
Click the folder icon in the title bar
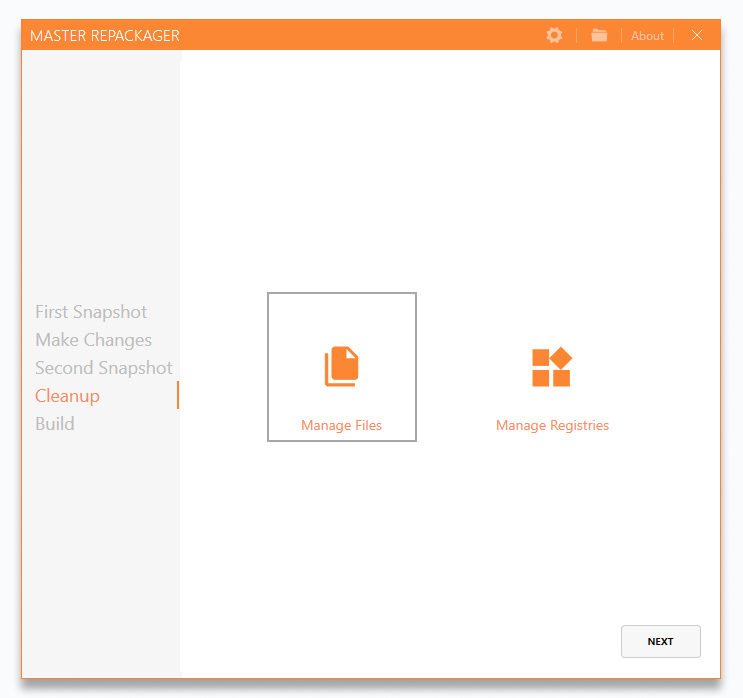coord(599,35)
